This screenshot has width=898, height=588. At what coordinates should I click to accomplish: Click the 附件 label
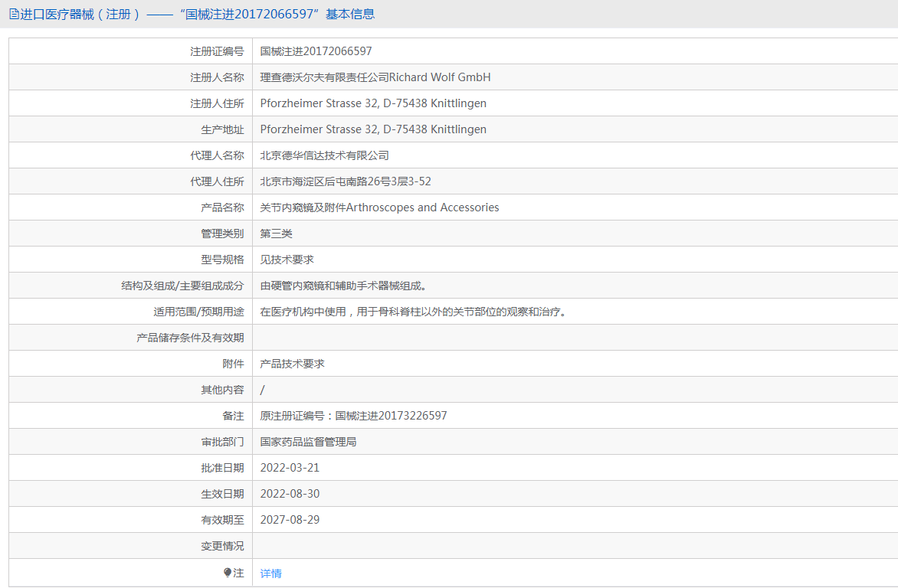233,364
